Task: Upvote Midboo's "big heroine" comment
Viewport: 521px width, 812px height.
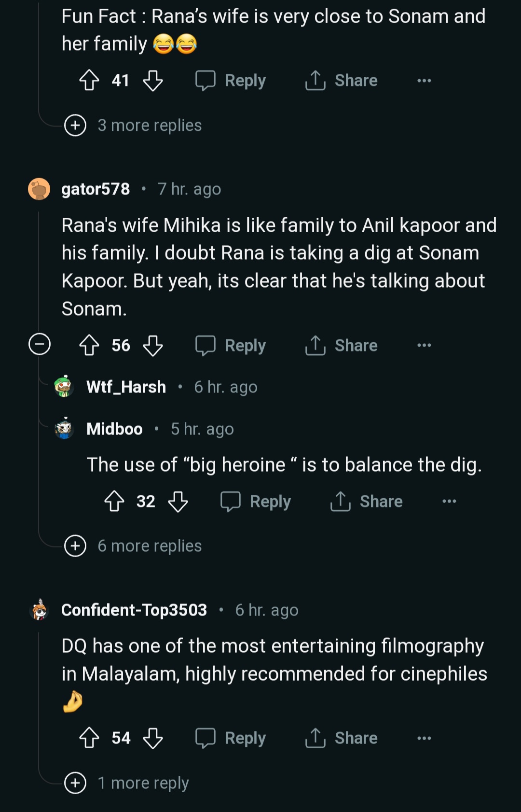Action: pyautogui.click(x=114, y=502)
